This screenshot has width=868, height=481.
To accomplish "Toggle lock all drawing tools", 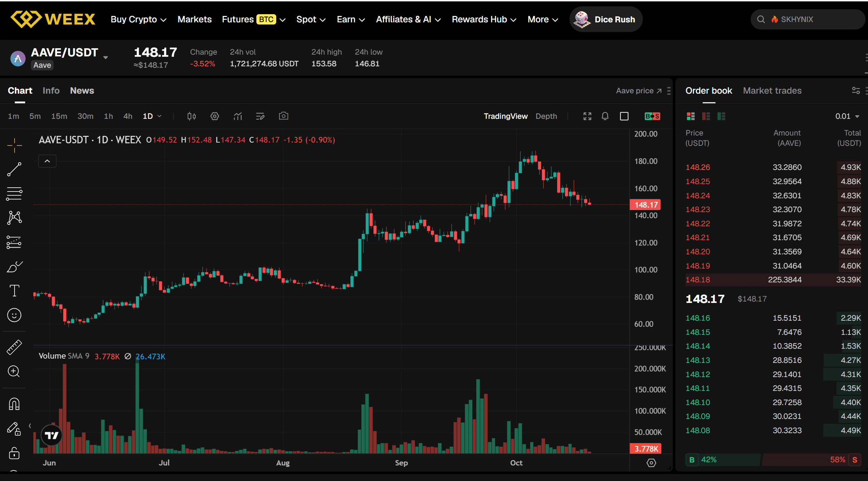I will click(x=14, y=453).
